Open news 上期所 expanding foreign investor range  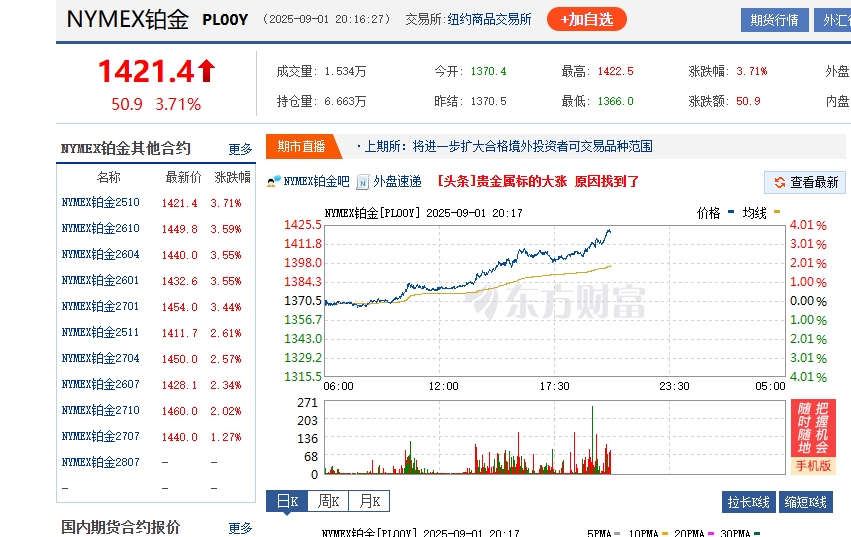coord(508,147)
